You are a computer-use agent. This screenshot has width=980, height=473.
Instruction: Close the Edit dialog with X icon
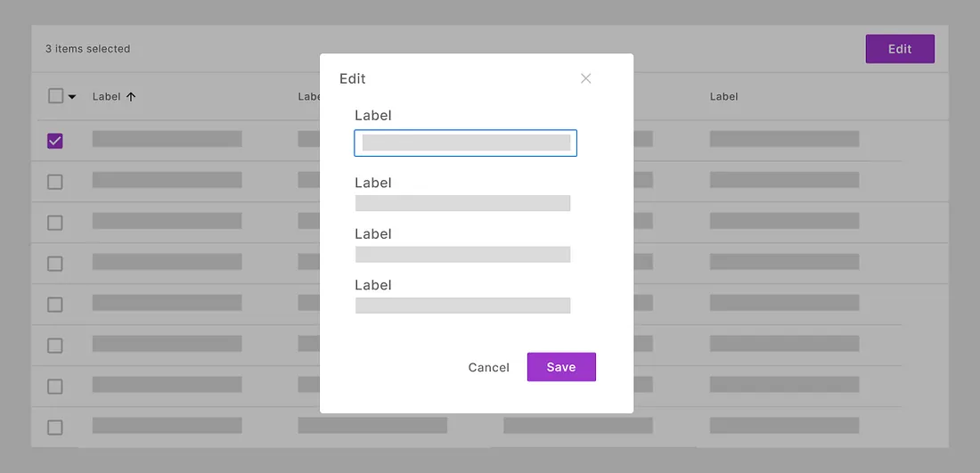585,78
